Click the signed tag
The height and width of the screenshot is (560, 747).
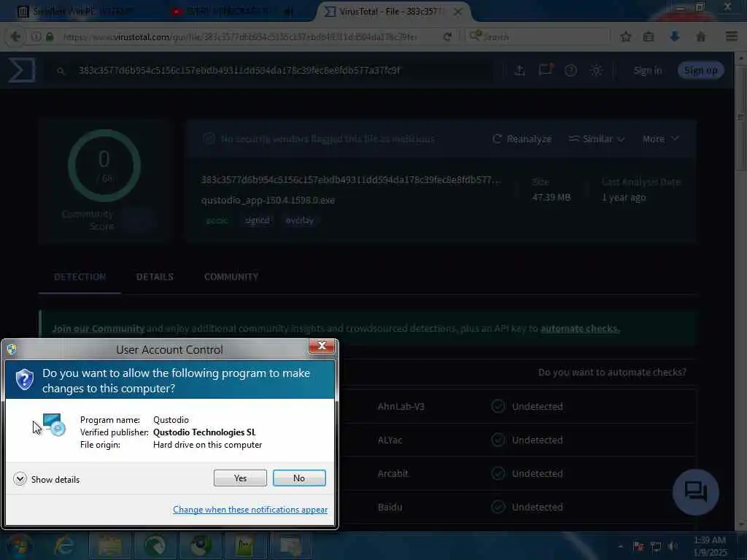tap(257, 220)
